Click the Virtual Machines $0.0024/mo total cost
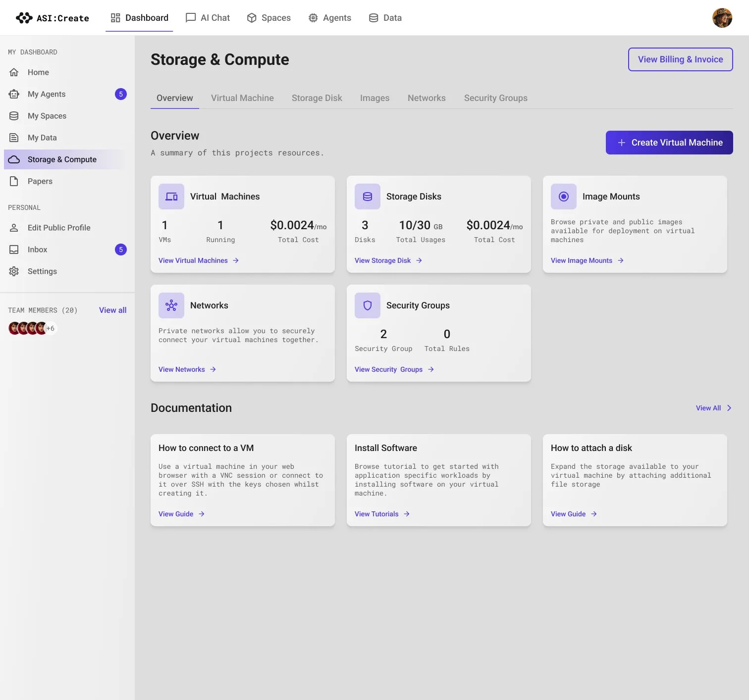The width and height of the screenshot is (749, 700). coord(298,226)
